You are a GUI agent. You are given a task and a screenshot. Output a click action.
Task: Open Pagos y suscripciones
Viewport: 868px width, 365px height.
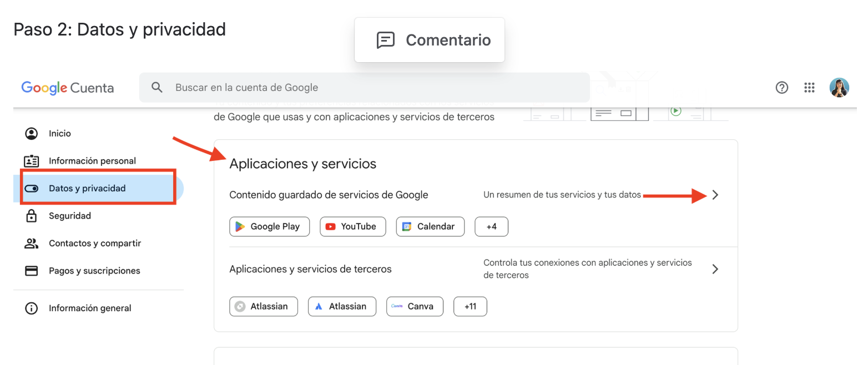(x=94, y=271)
